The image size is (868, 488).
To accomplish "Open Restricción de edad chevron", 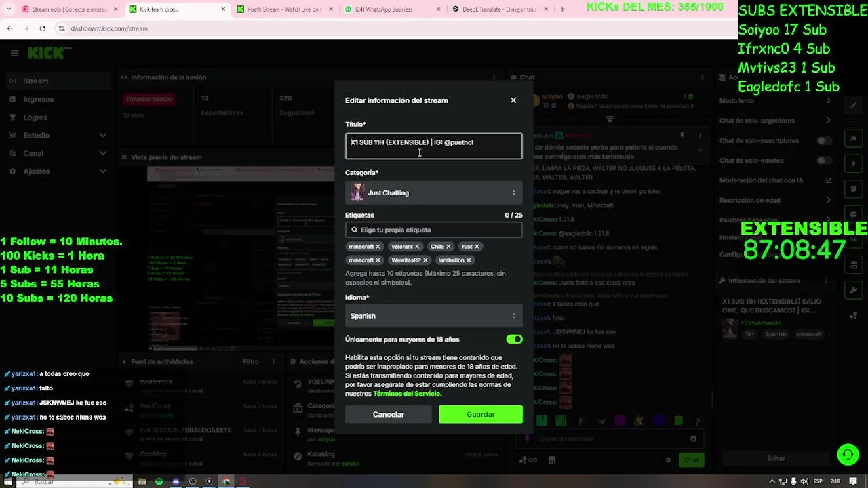I will (828, 200).
